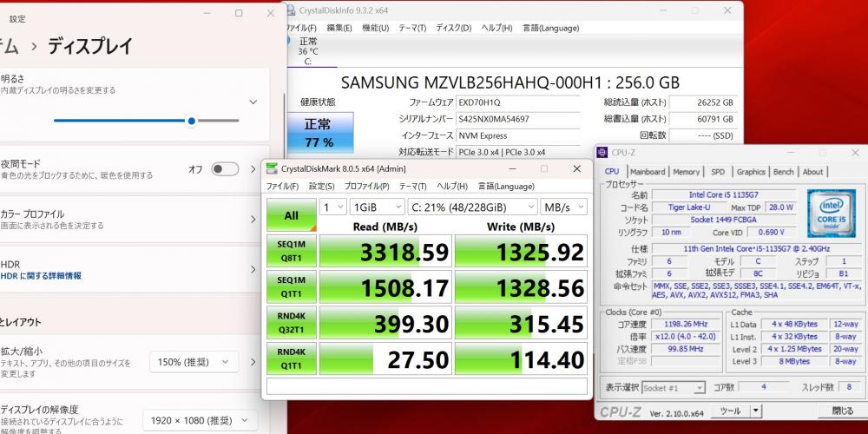Open the Socket #1 selection dropdown in CPU-Z

tap(674, 388)
